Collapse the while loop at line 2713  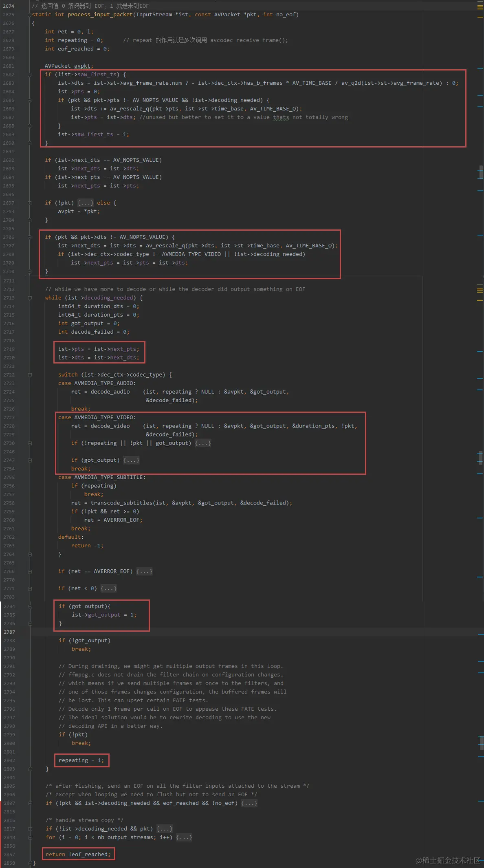click(x=29, y=298)
